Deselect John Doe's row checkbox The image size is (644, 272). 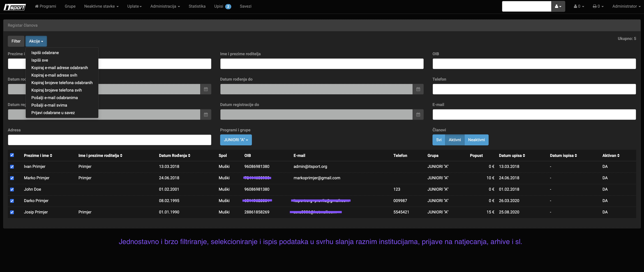12,190
